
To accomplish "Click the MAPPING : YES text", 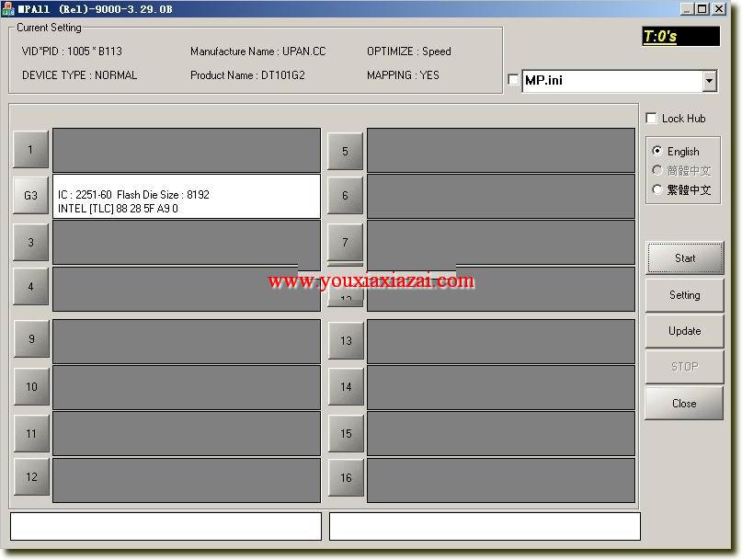I will [x=403, y=75].
